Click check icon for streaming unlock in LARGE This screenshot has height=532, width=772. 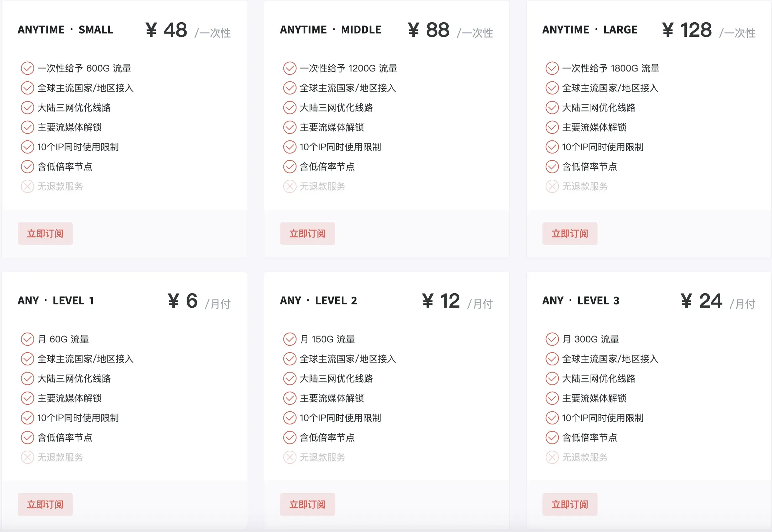click(552, 127)
